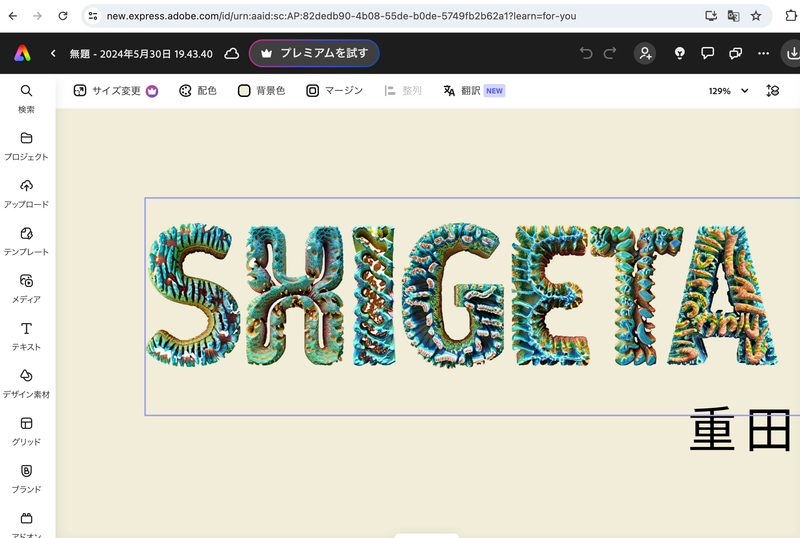
Task: Open the グリッド (Grid) panel
Action: point(27,431)
